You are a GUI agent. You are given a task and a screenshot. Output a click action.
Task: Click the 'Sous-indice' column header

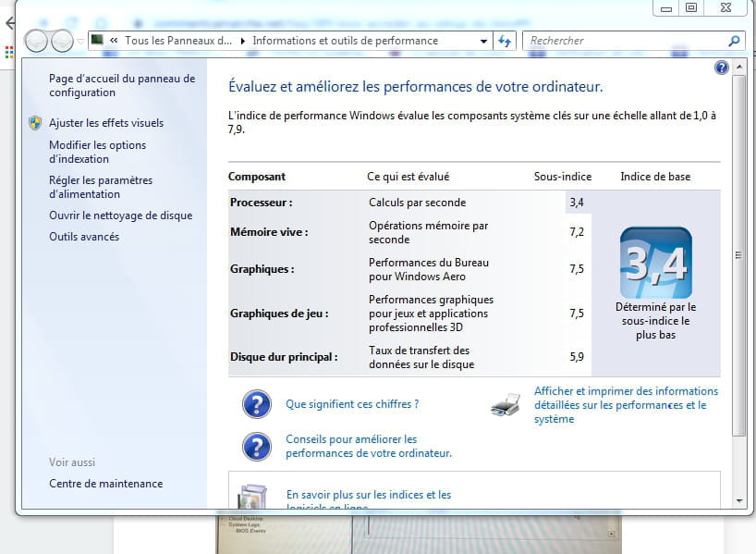point(563,177)
